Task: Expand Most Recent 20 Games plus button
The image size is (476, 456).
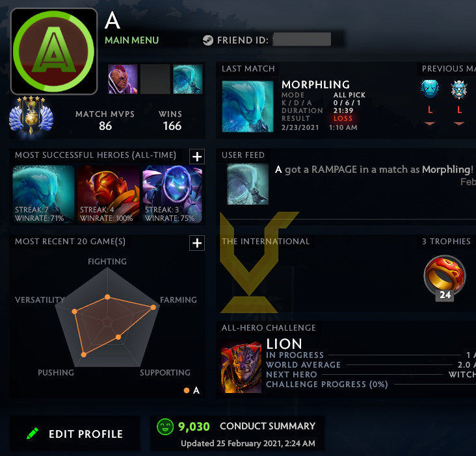Action: click(x=197, y=243)
